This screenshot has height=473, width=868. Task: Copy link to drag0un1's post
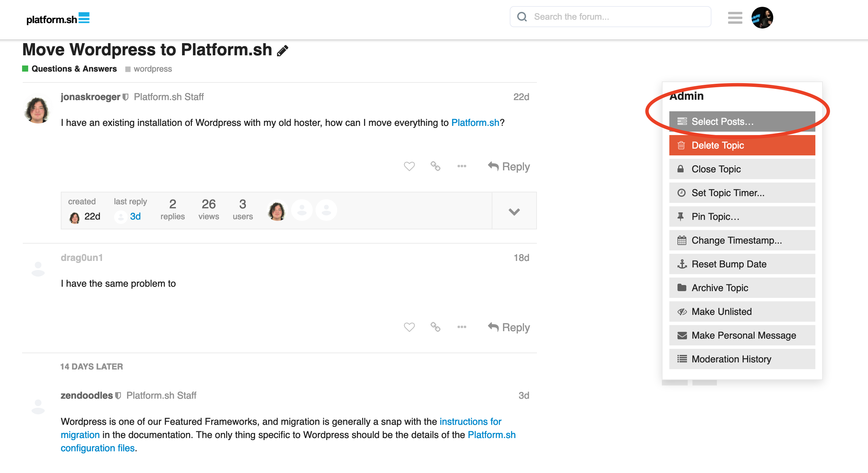point(435,327)
